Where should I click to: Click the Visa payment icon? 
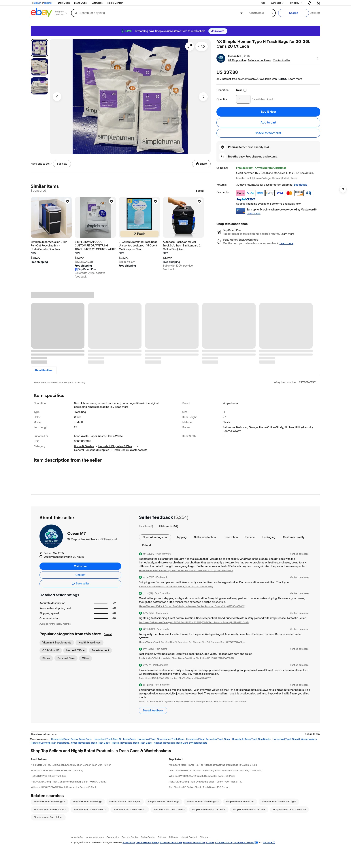coord(280,193)
